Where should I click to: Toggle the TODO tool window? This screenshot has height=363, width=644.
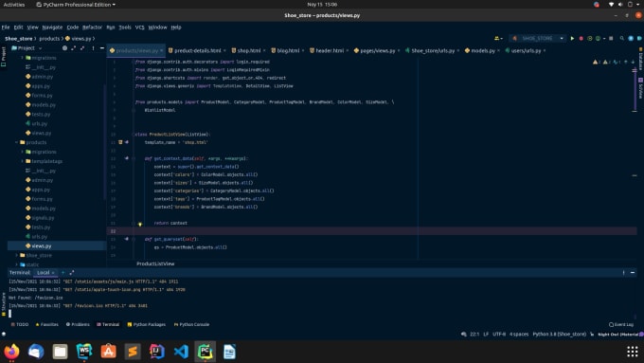click(x=19, y=324)
